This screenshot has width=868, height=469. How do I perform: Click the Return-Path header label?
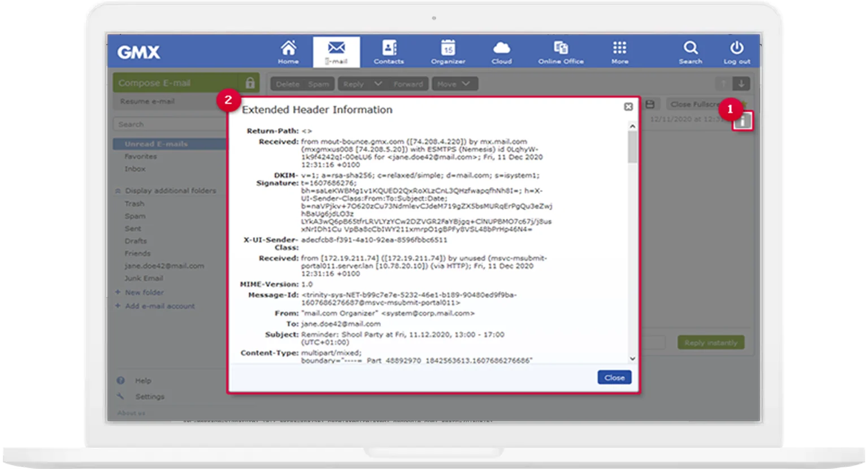pyautogui.click(x=272, y=131)
